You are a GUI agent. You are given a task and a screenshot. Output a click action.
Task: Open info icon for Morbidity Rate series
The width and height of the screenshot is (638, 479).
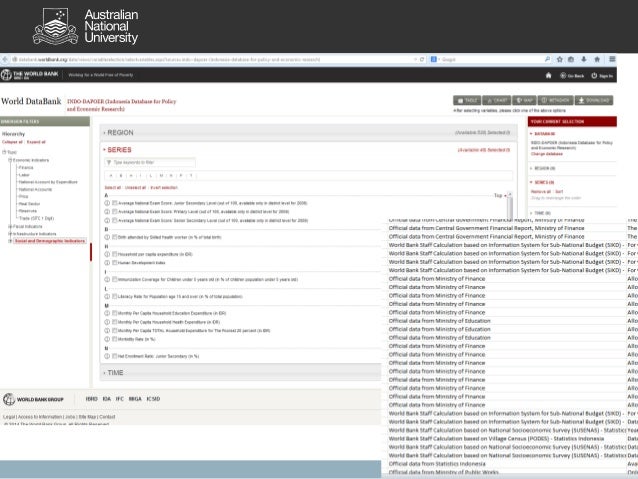point(107,339)
